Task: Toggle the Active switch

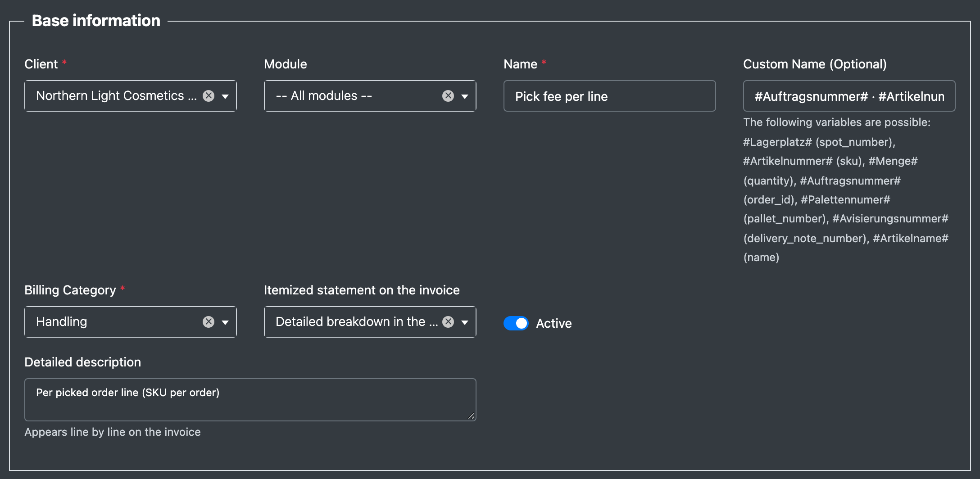Action: coord(516,323)
